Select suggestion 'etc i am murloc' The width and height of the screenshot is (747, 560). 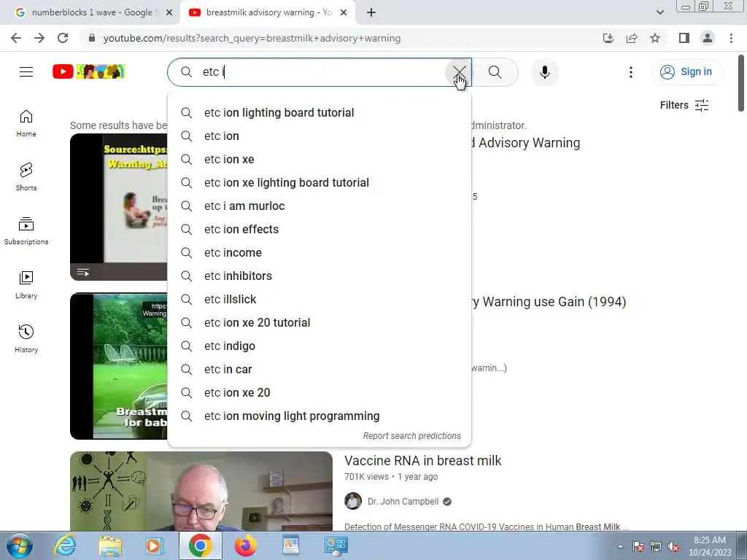click(x=320, y=206)
